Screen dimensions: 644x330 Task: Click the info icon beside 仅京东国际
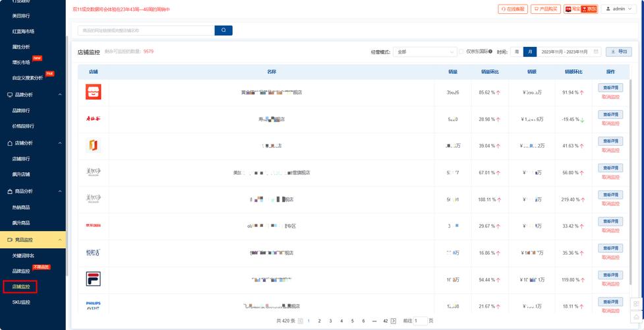490,51
